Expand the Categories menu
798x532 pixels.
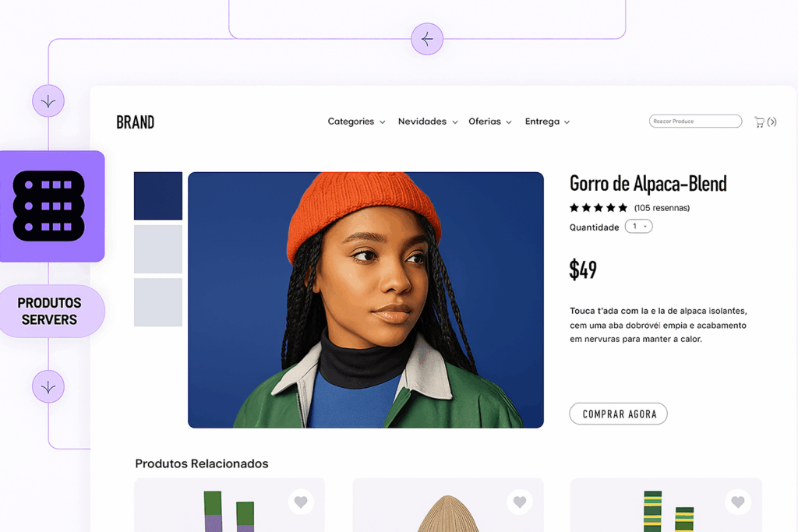coord(356,122)
